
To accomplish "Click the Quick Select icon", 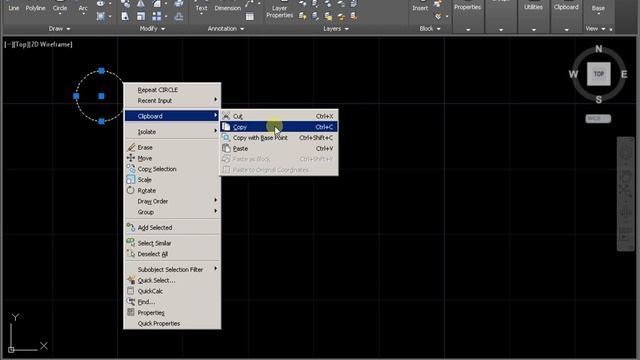I will 131,280.
